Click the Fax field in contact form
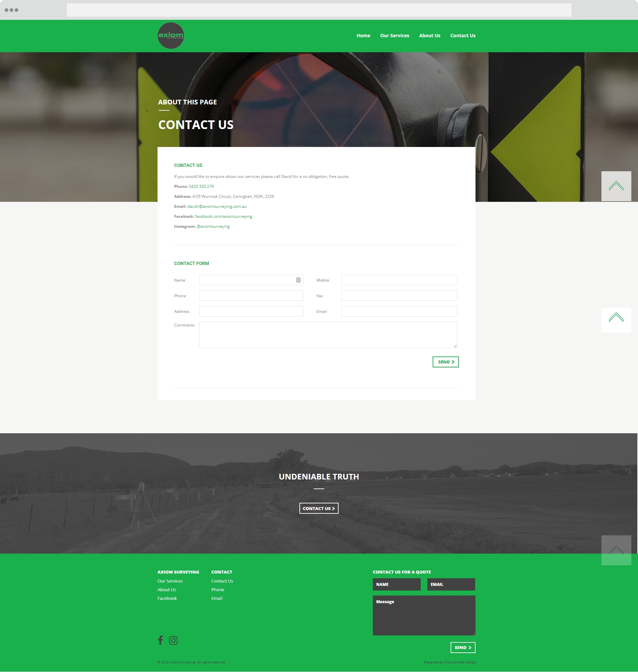This screenshot has width=638, height=672. [x=399, y=295]
